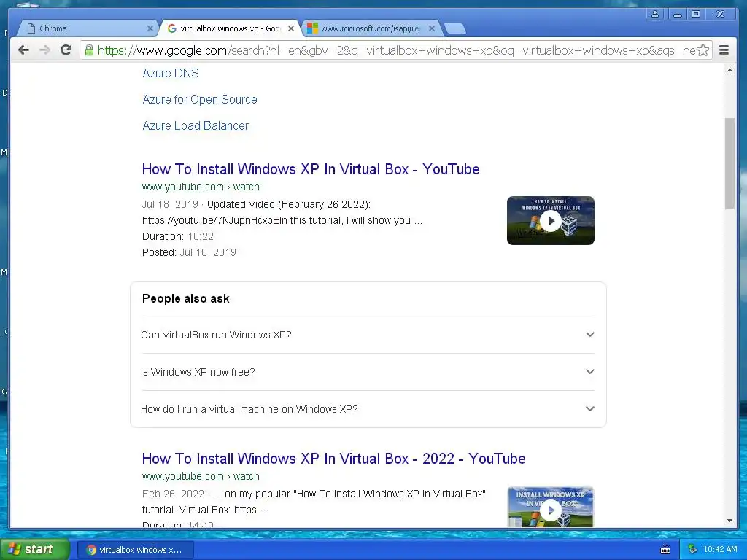Viewport: 747px width, 560px height.
Task: Close the virtualbox windows xp Google tab
Action: click(x=291, y=28)
